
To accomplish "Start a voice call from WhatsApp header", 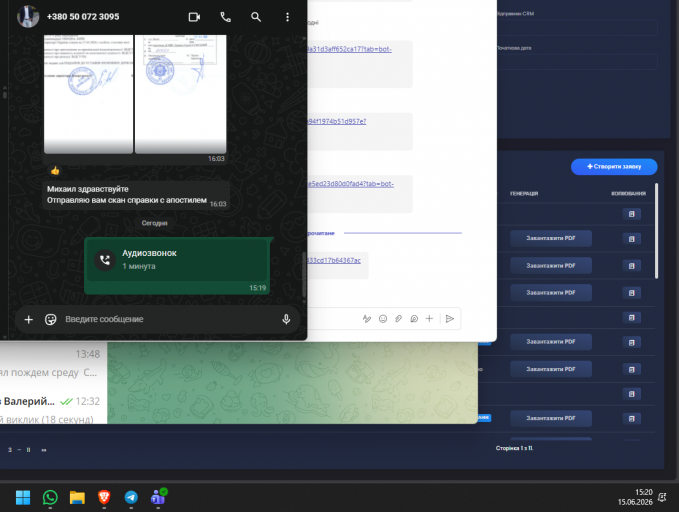I will pos(225,17).
